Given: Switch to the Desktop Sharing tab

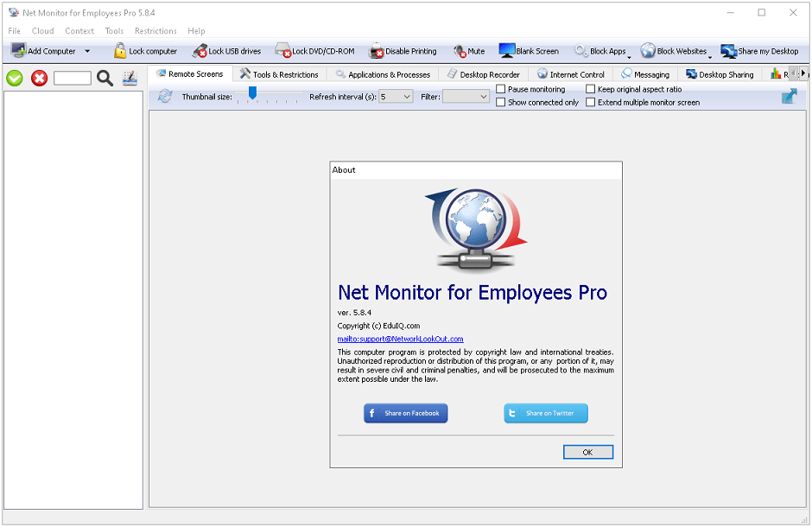Looking at the screenshot, I should pyautogui.click(x=720, y=74).
